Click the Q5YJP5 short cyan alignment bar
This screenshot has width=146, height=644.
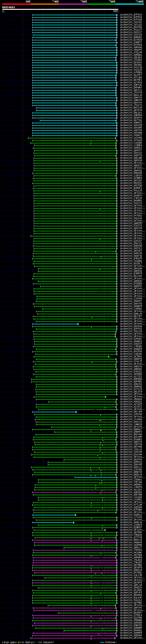pos(55,412)
